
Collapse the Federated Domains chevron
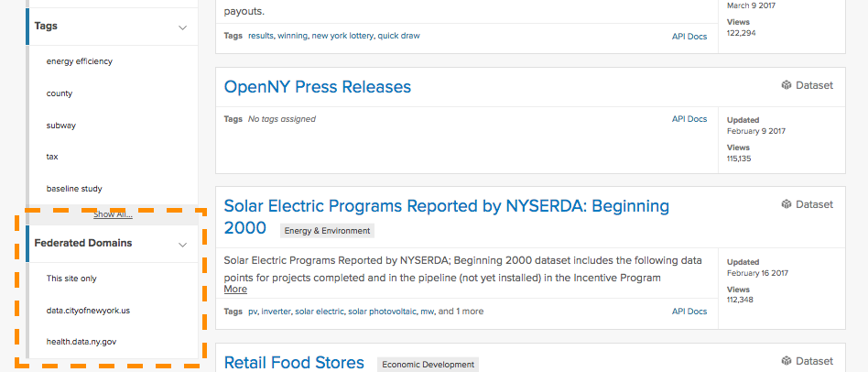point(183,244)
